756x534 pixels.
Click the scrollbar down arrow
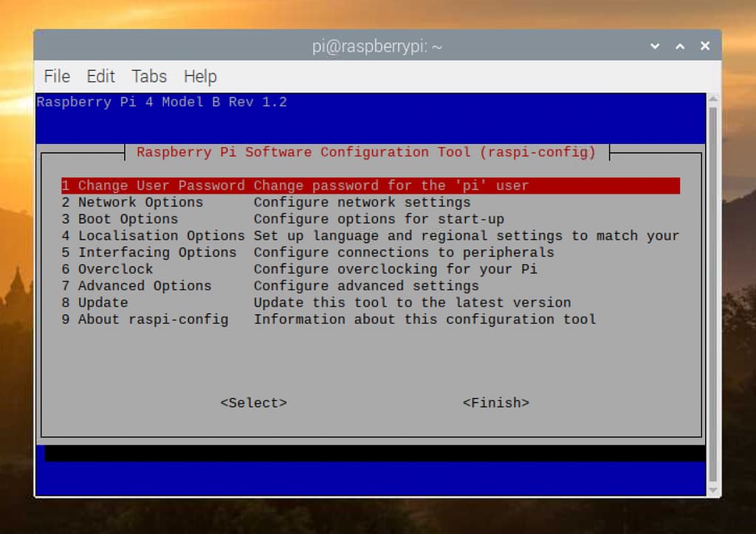[x=712, y=490]
